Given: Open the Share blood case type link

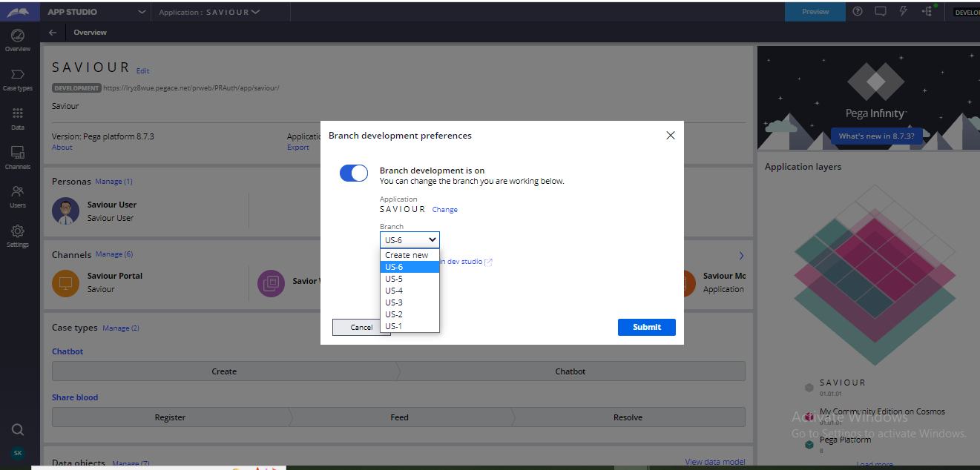Looking at the screenshot, I should tap(75, 397).
